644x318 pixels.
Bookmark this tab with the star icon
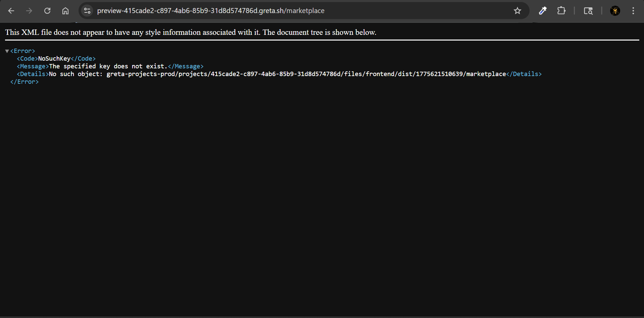(x=517, y=11)
